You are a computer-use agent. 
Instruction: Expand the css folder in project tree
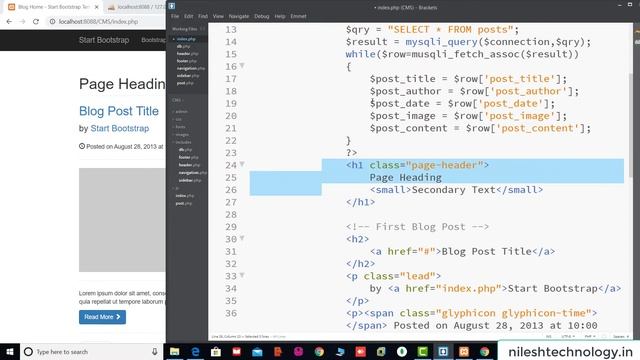click(178, 119)
